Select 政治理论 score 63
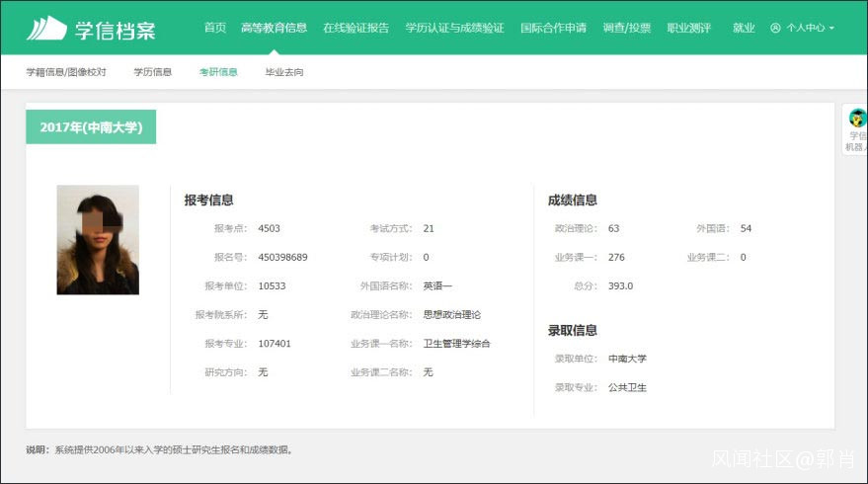This screenshot has width=868, height=484. (613, 228)
